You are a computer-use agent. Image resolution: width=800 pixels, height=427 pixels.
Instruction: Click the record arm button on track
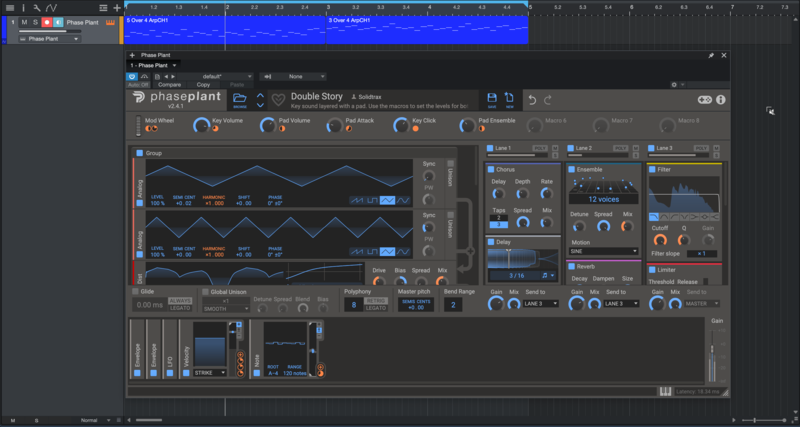[x=46, y=21]
